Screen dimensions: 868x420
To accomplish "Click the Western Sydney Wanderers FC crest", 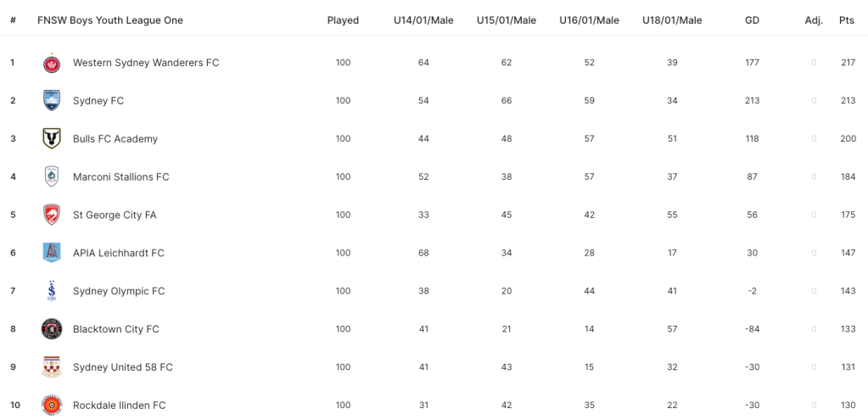I will click(x=52, y=63).
